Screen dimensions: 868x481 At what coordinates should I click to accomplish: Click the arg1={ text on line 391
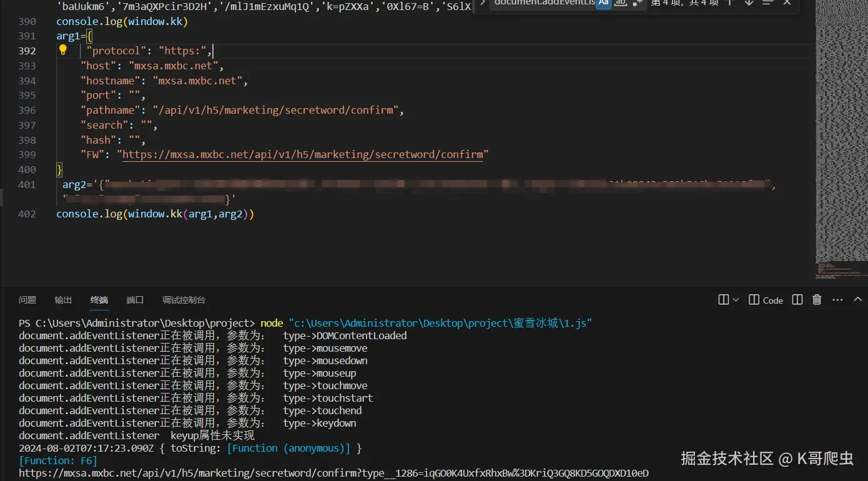click(x=74, y=36)
